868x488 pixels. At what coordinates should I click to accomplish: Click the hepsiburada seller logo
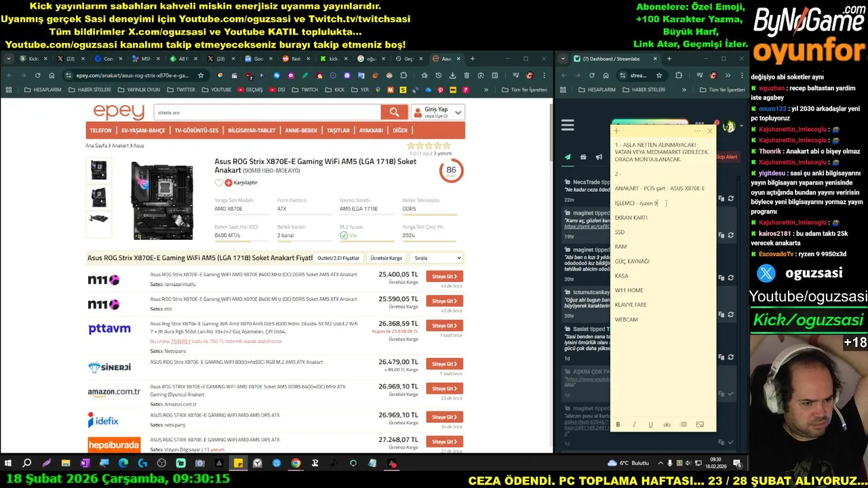114,445
